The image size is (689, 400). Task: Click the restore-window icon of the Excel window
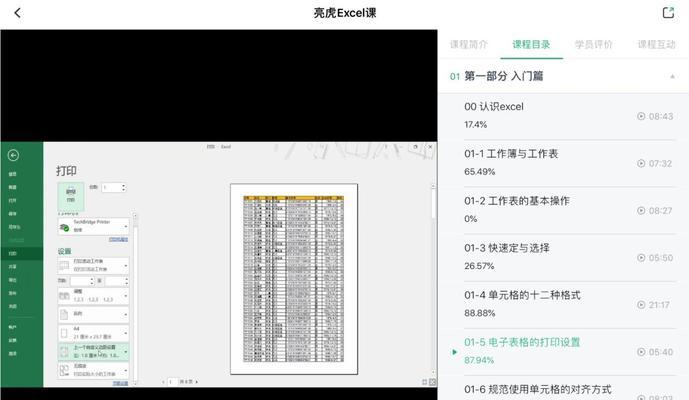pos(415,147)
